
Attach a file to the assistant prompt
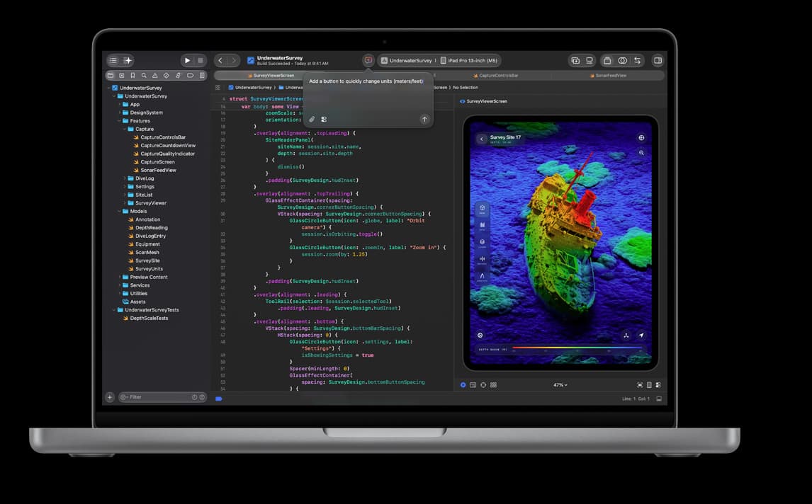(x=312, y=120)
